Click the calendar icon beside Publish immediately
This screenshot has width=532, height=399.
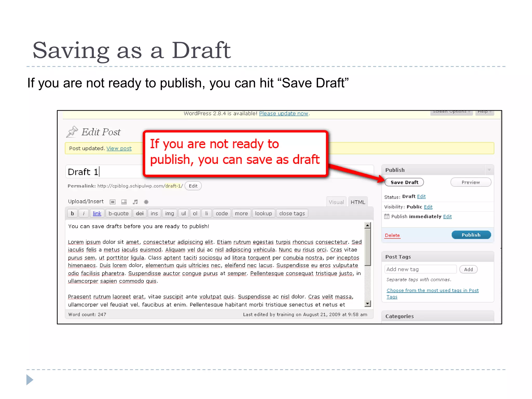click(x=387, y=216)
